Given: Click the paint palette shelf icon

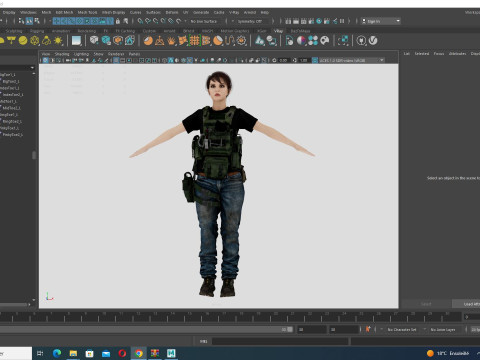Looking at the screenshot, I should (x=325, y=41).
